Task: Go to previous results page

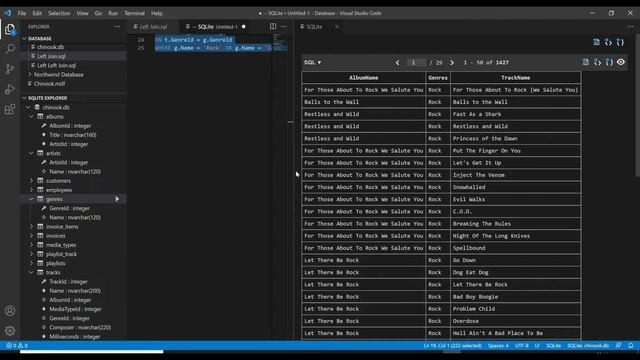Action: click(398, 62)
